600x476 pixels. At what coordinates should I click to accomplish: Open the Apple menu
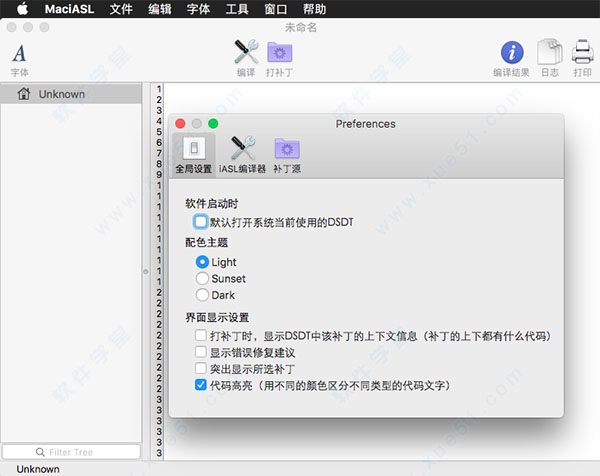tap(22, 8)
